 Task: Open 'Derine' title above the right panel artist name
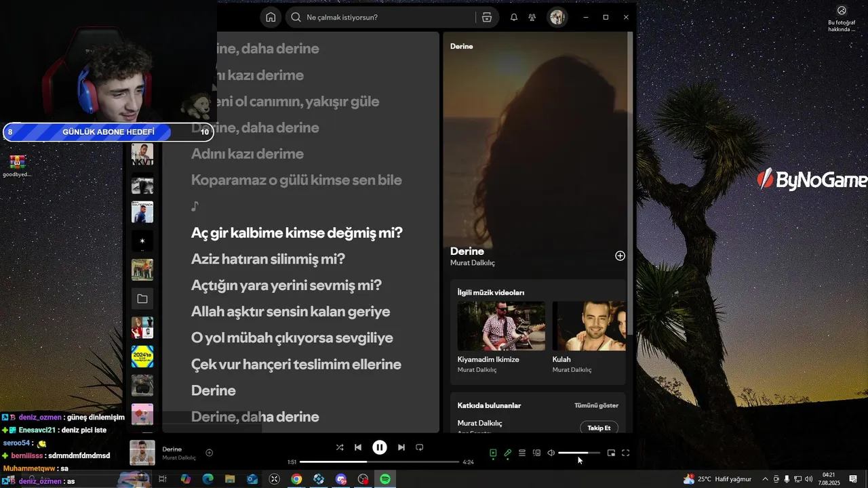[467, 251]
